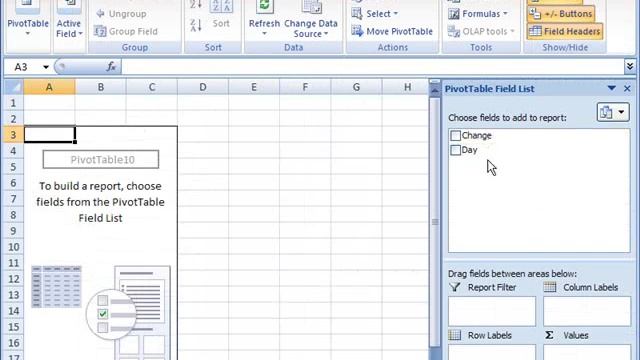The image size is (640, 360).
Task: Click the Field Headers icon
Action: [x=535, y=31]
